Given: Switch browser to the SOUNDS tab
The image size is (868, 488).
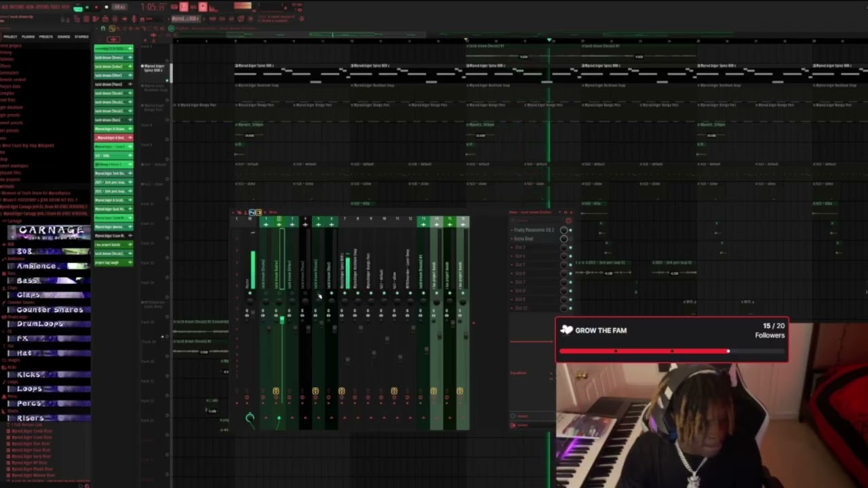Looking at the screenshot, I should point(64,37).
